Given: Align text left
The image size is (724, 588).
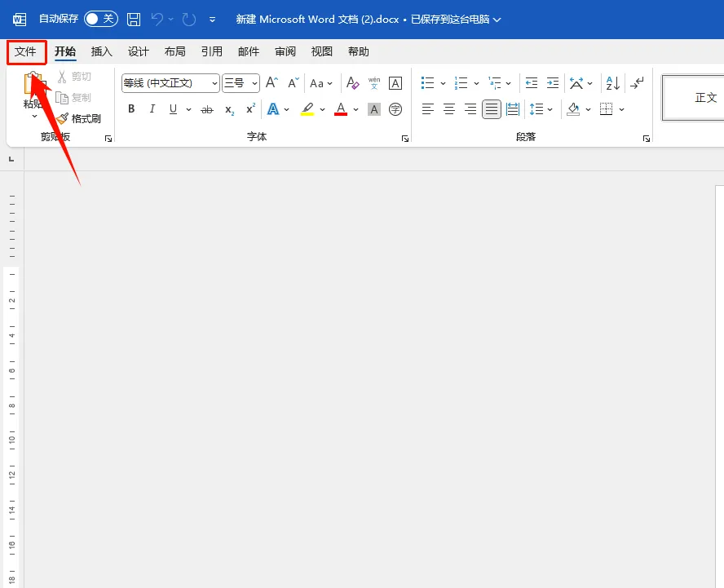Looking at the screenshot, I should (x=428, y=109).
